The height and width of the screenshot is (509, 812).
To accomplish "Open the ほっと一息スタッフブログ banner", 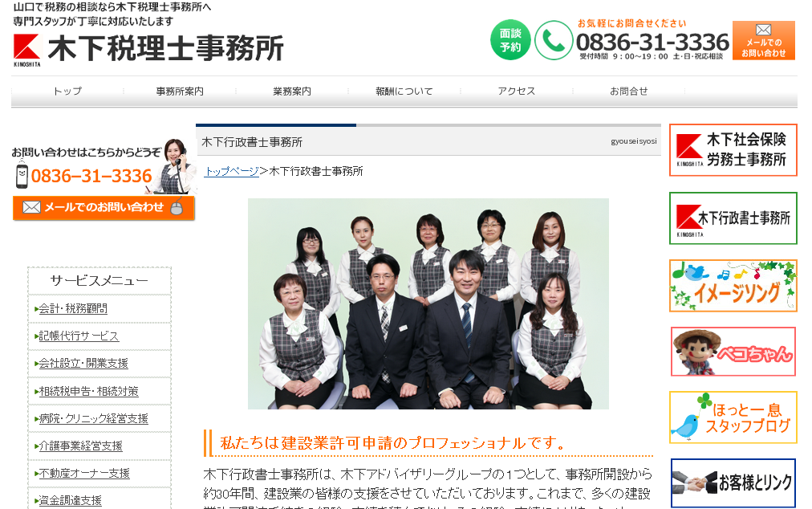I will (x=733, y=417).
